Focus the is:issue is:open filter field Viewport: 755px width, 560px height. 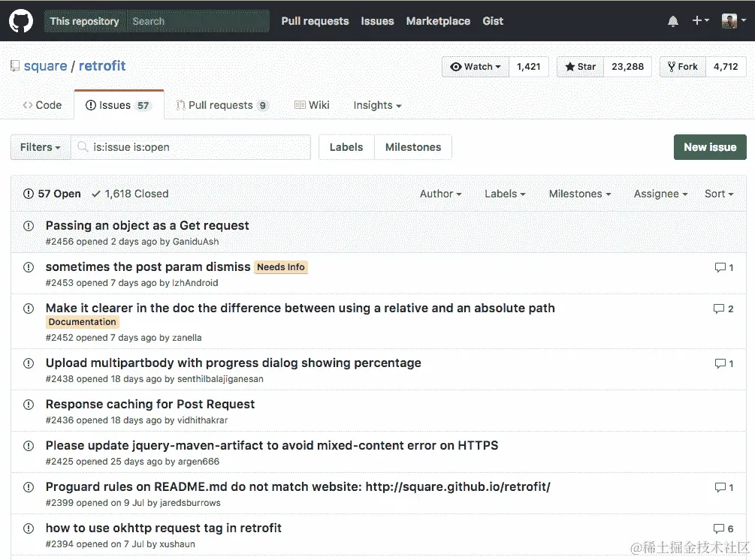click(191, 147)
